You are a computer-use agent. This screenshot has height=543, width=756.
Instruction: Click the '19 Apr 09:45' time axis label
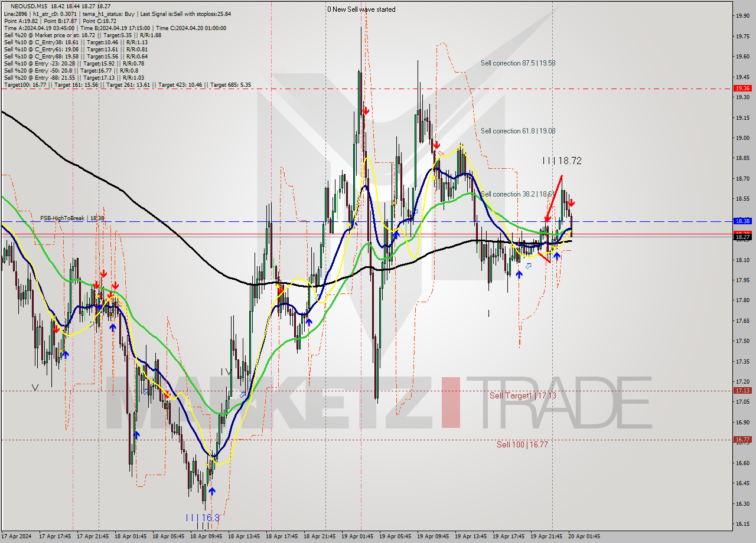(434, 537)
